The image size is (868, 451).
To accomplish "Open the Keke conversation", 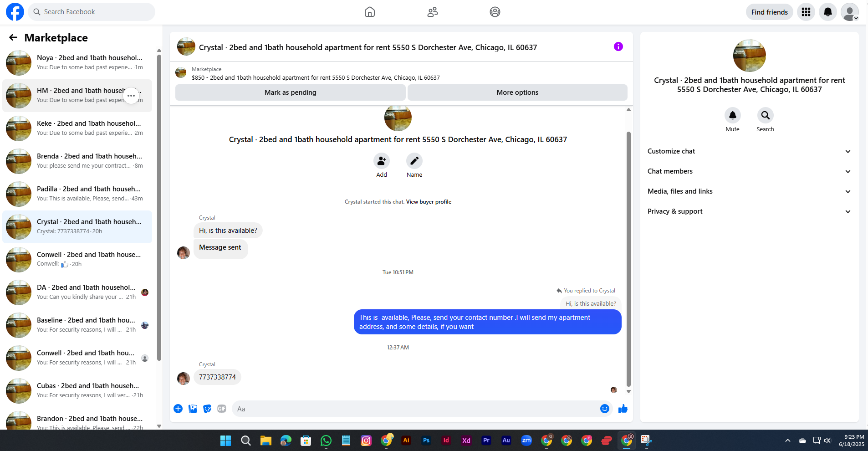I will coord(77,128).
